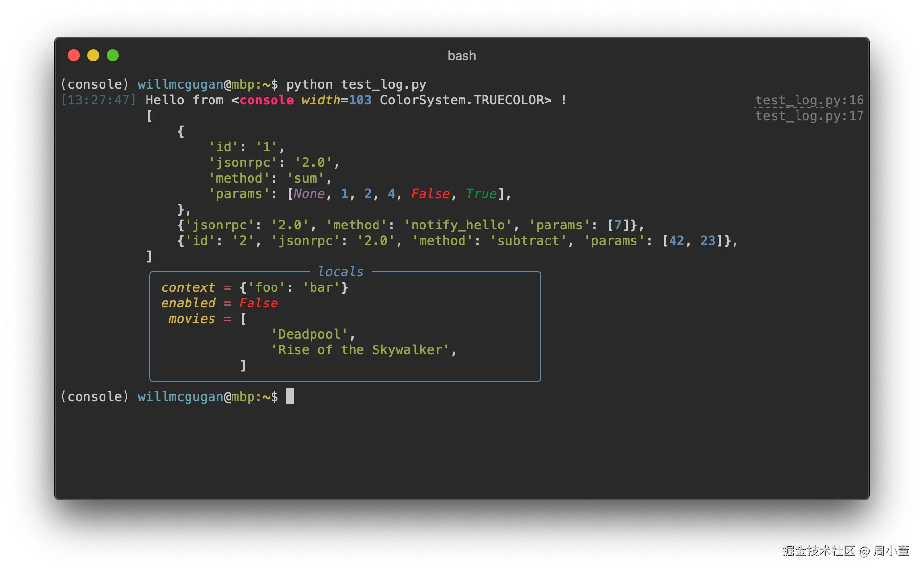This screenshot has width=924, height=572.
Task: Click 'willmcgugan@mbp' in the bottom prompt
Action: coord(196,397)
